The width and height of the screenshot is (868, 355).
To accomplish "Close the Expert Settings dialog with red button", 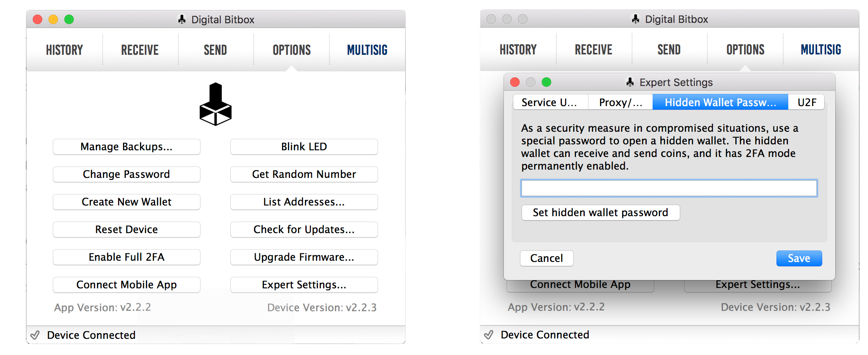I will pyautogui.click(x=515, y=82).
